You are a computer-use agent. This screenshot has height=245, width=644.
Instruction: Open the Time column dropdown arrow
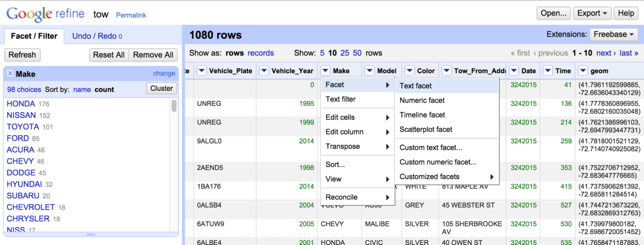[x=548, y=71]
